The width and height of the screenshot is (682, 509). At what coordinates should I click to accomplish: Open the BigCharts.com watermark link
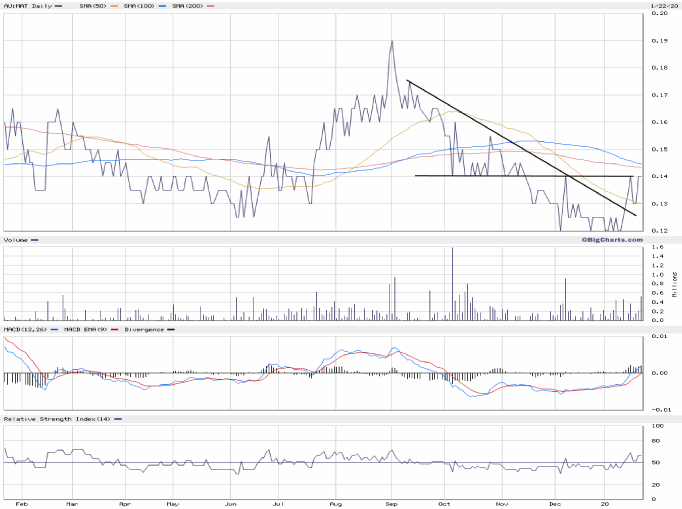click(612, 240)
